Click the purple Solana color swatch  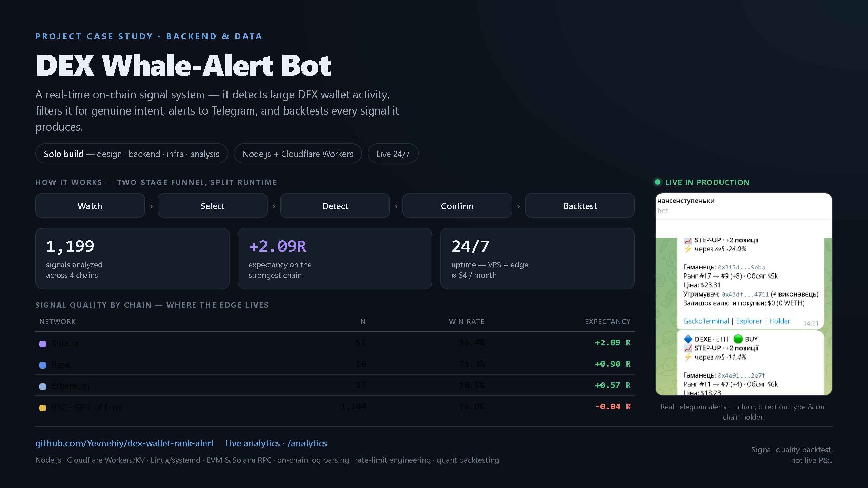(x=43, y=344)
